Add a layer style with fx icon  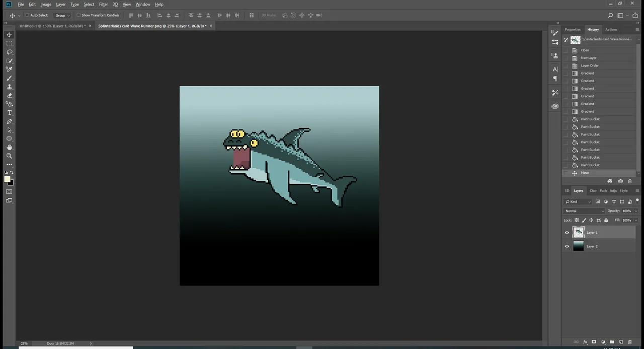point(585,342)
